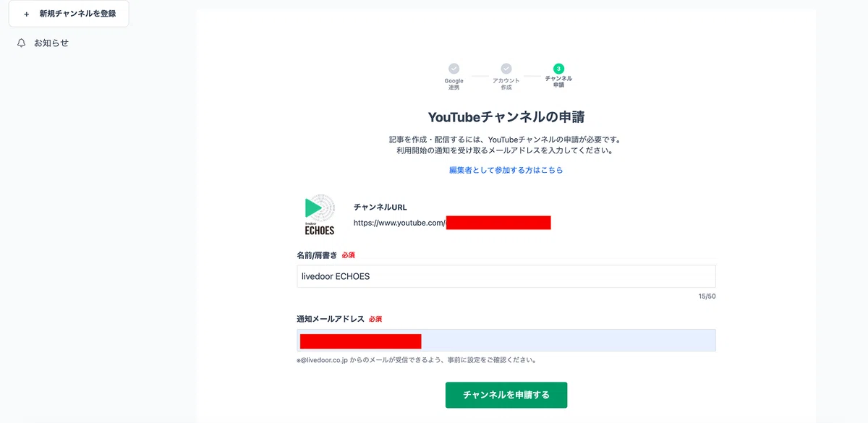Click the Google連携 completed step checkmark

454,68
